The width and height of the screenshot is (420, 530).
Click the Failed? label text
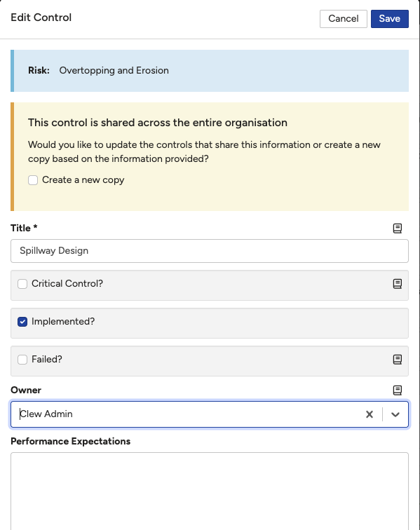click(47, 360)
